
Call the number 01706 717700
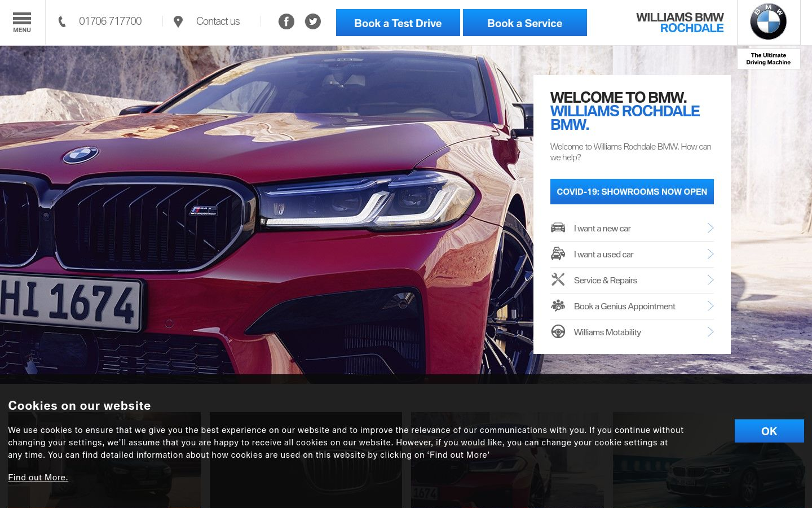(x=111, y=21)
